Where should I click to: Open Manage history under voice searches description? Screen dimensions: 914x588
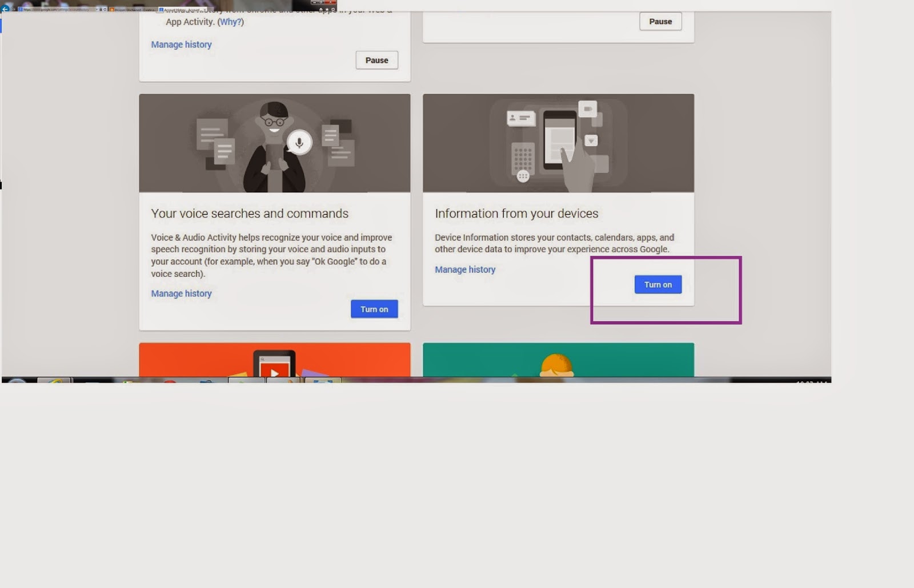point(181,293)
